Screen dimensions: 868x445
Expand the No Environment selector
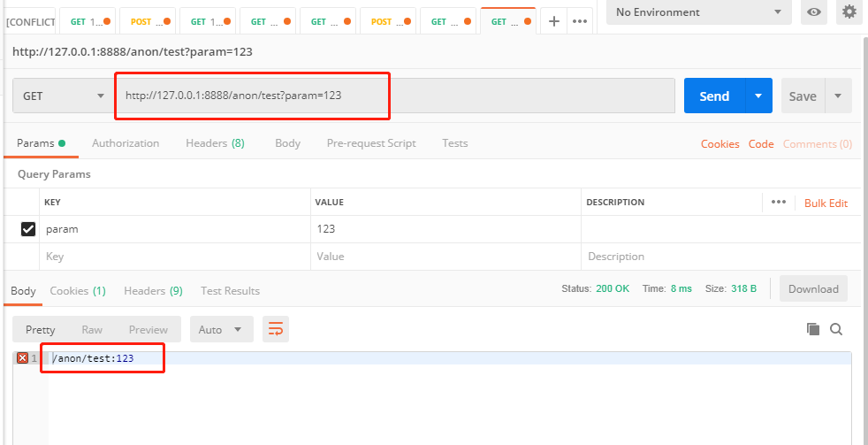(698, 12)
